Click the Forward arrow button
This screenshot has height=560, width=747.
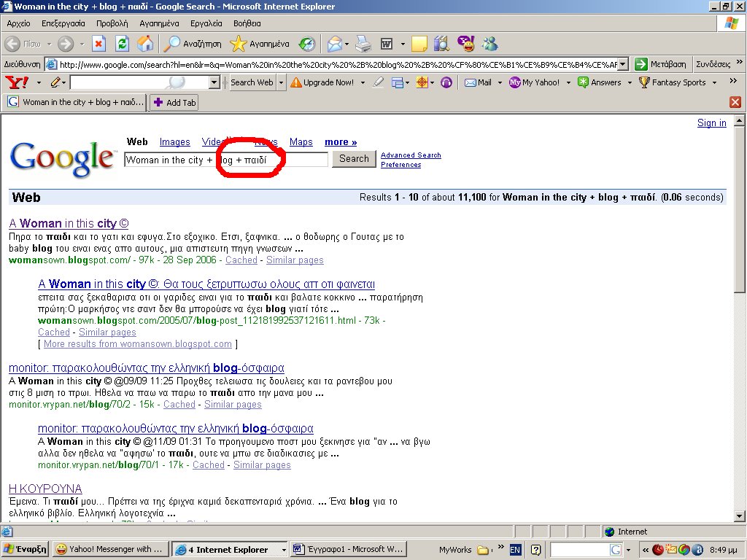66,44
